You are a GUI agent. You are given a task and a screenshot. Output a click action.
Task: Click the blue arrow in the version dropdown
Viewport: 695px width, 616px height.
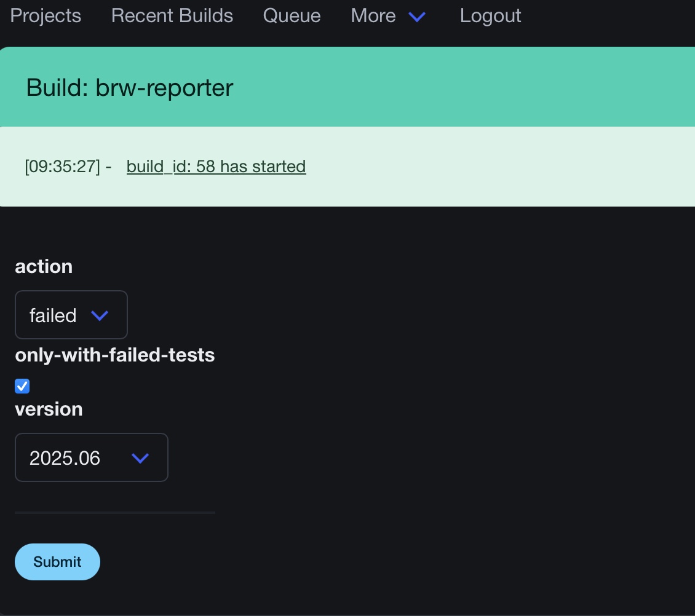pyautogui.click(x=141, y=458)
